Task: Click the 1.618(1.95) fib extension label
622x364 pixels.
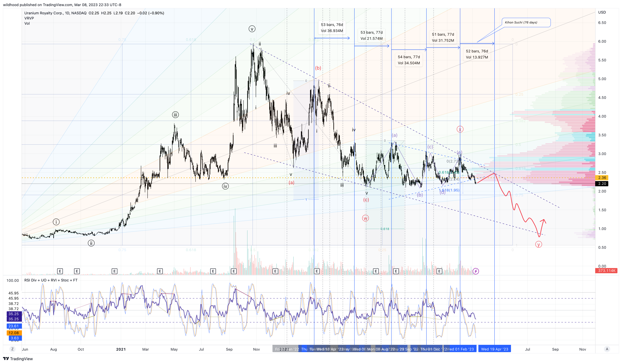Action: coord(449,190)
